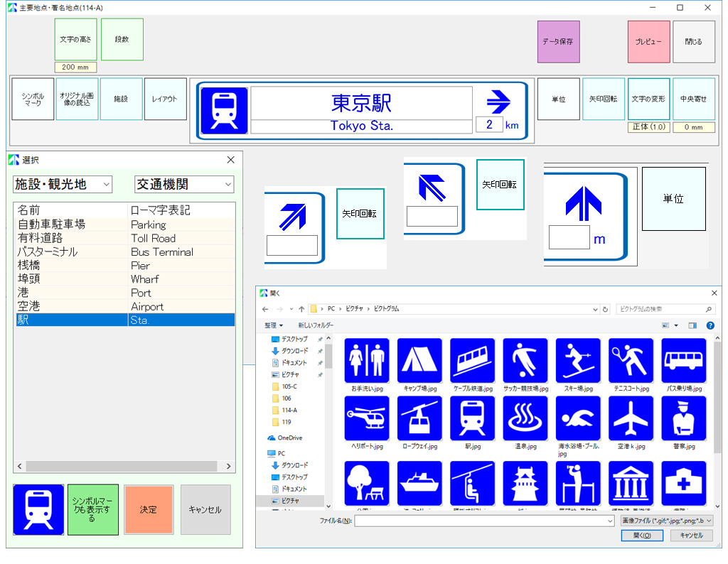Select the 105-C folder in navigation pane
The image size is (728, 564).
pyautogui.click(x=289, y=386)
